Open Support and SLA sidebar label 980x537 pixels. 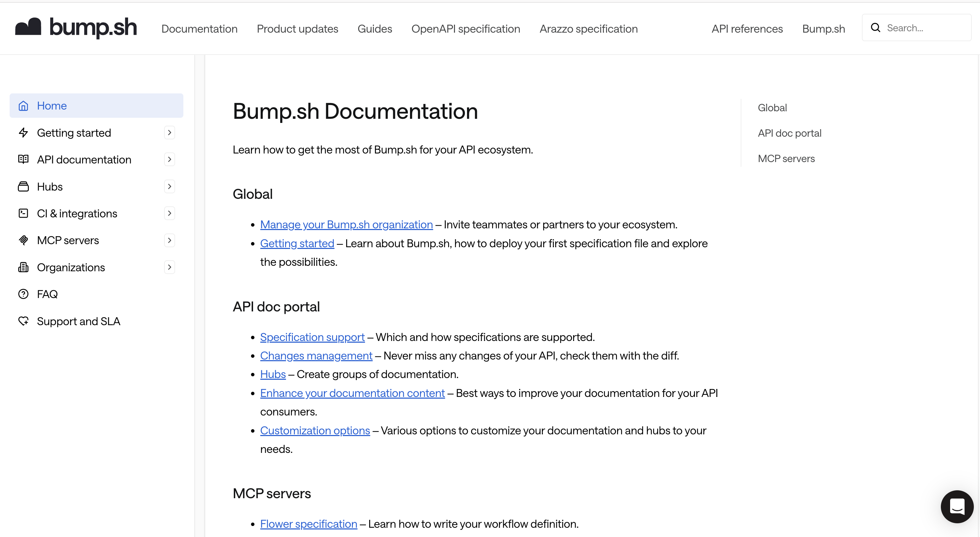click(x=79, y=321)
